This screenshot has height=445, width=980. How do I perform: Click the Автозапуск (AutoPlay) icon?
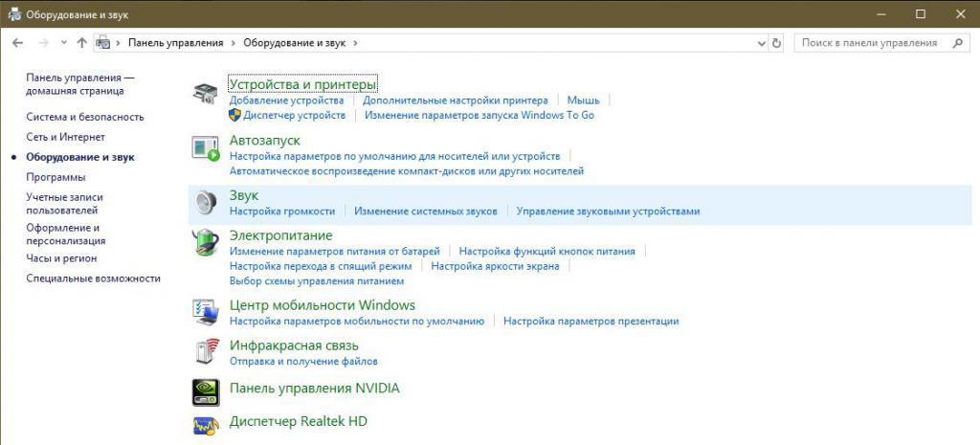coord(206,150)
